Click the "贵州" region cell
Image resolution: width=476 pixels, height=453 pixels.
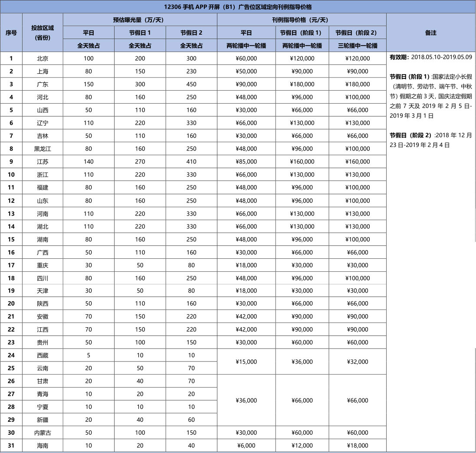pos(43,342)
